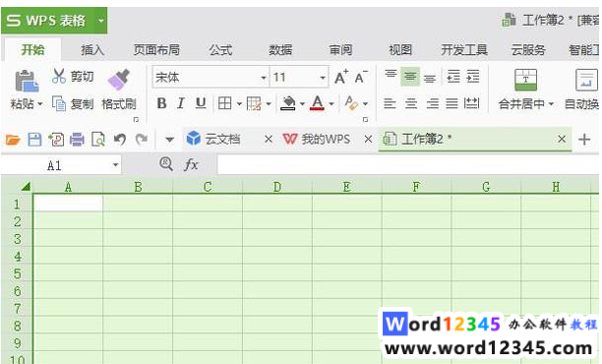Switch to the 我的WPS document tab

(x=326, y=139)
